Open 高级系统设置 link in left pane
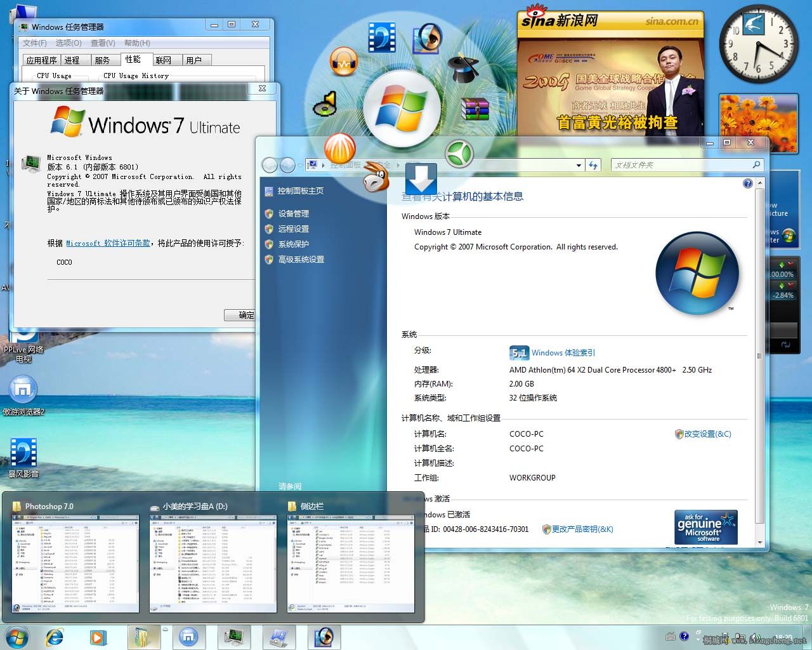This screenshot has height=650, width=812. (x=301, y=260)
